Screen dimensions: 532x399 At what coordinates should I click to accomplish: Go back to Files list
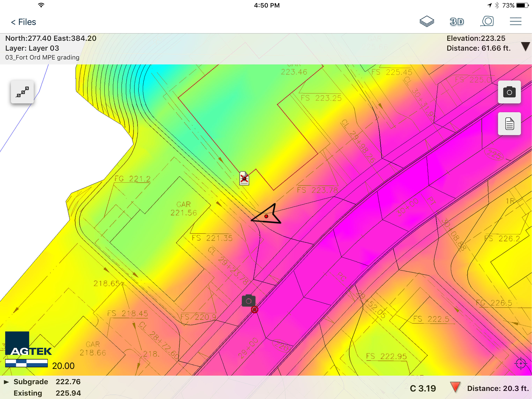23,22
